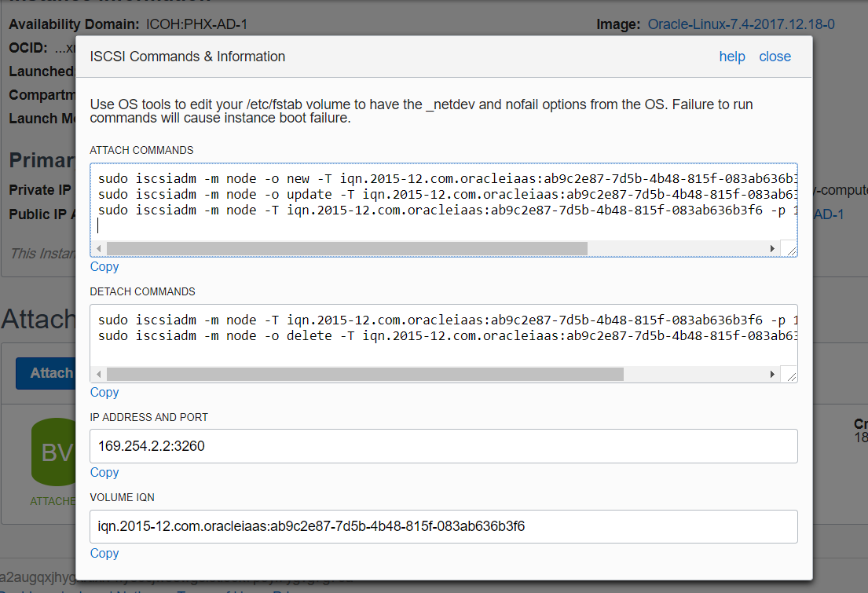This screenshot has width=868, height=593.
Task: Click the Attach button behind the dialog
Action: click(46, 373)
